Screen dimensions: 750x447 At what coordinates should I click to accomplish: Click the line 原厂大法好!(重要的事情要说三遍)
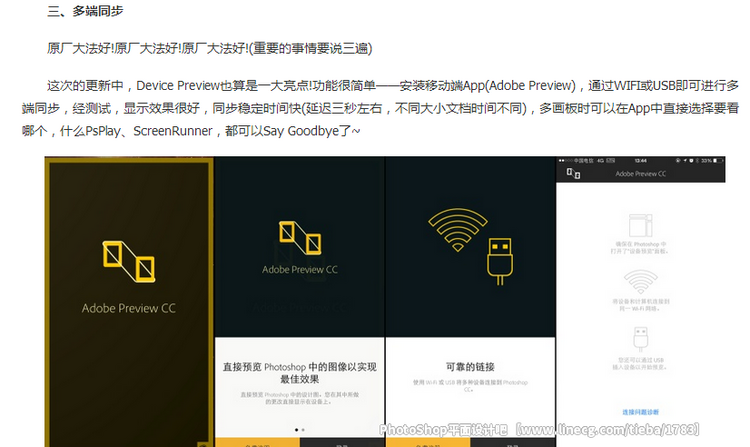210,48
